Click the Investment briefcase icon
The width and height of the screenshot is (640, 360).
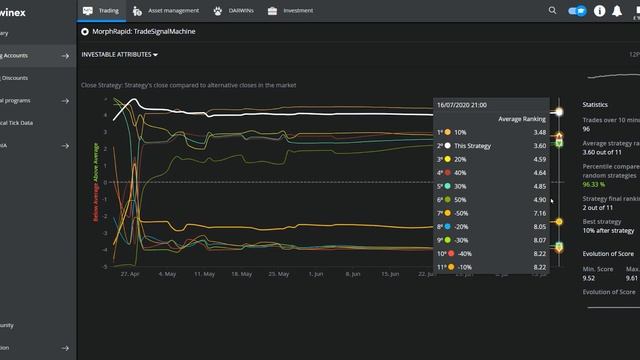(272, 11)
